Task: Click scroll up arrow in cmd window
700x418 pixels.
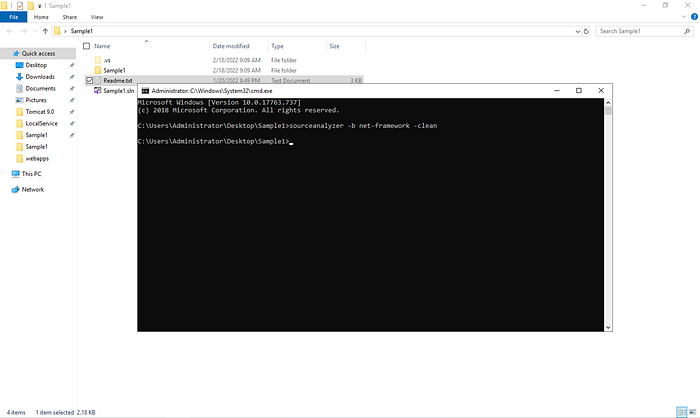Action: pos(608,103)
